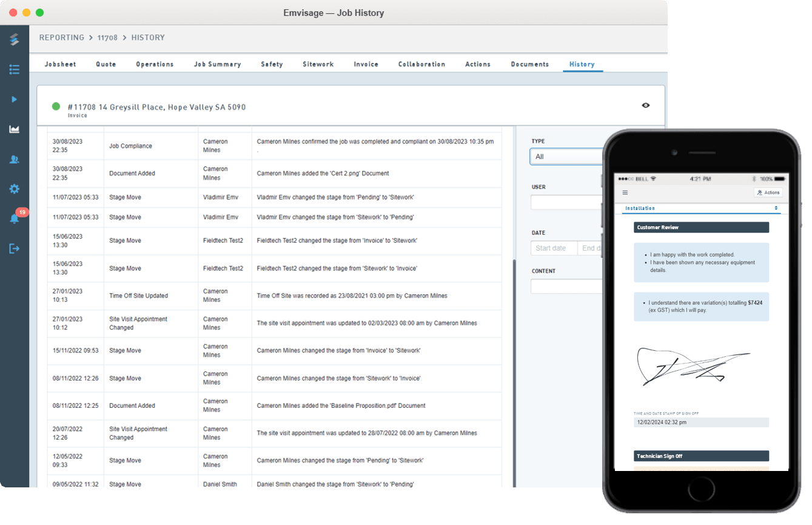Image resolution: width=812 pixels, height=525 pixels.
Task: Open the reporting chart sidebar icon
Action: (x=15, y=129)
